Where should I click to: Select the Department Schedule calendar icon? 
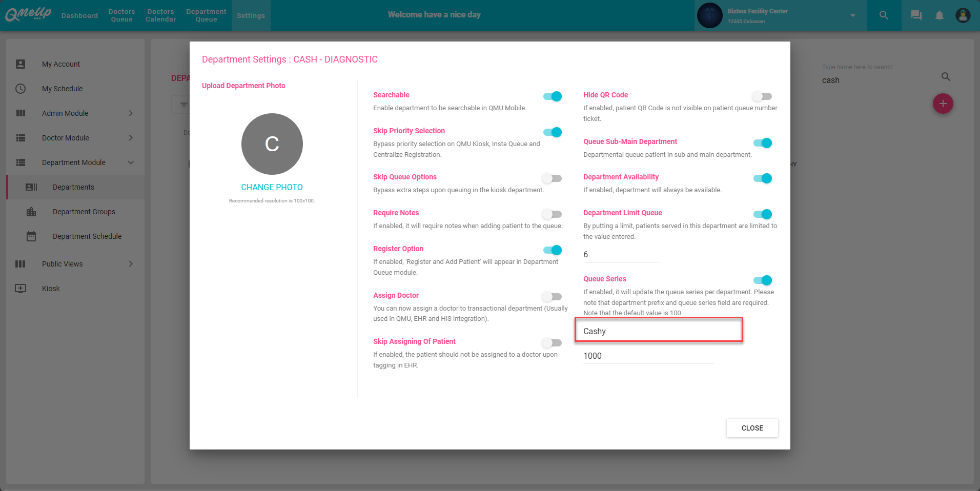pyautogui.click(x=31, y=236)
